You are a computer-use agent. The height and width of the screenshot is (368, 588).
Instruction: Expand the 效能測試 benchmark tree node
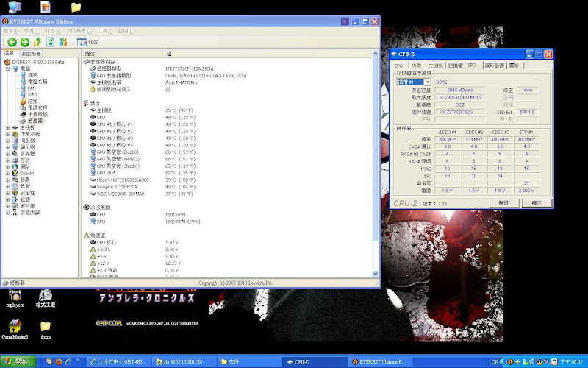click(7, 212)
